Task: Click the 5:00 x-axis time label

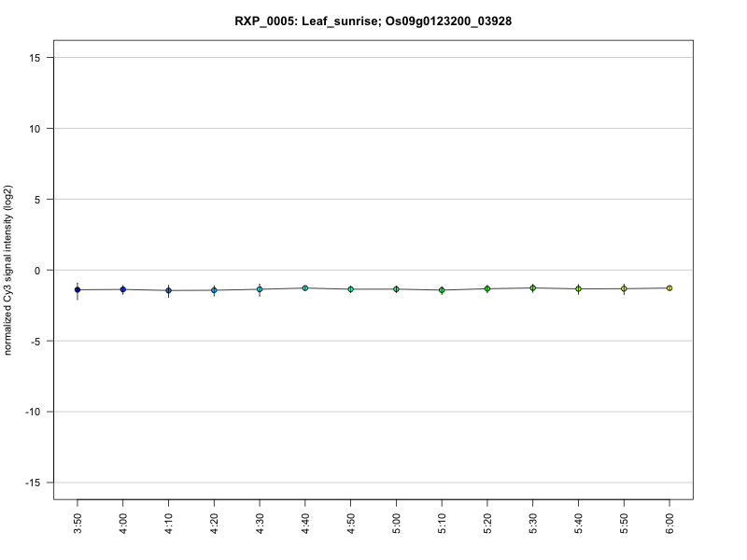Action: pos(396,524)
